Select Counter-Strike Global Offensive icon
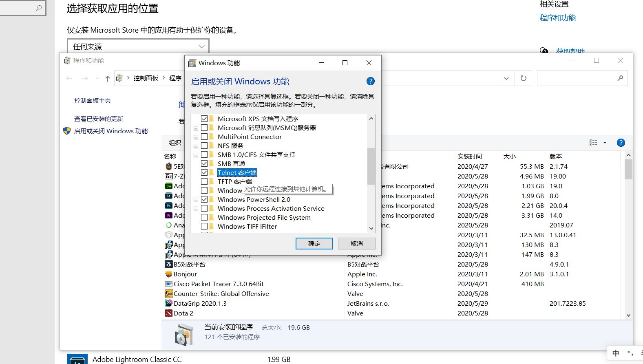The width and height of the screenshot is (643, 364). point(169,293)
